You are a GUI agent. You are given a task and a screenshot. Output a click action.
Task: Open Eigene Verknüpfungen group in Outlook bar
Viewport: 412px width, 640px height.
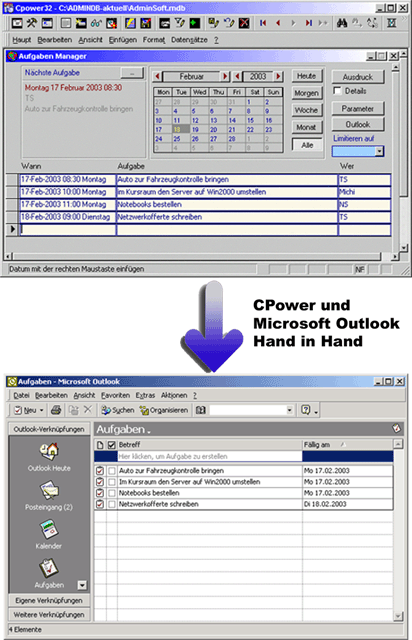pos(49,600)
